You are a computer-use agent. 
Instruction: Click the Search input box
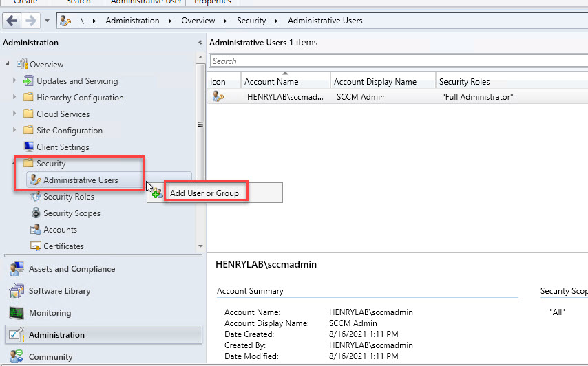[x=398, y=61]
